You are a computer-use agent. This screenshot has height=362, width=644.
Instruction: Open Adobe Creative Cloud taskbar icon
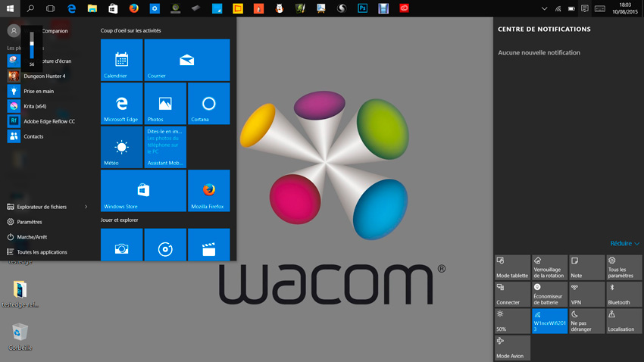pos(404,8)
